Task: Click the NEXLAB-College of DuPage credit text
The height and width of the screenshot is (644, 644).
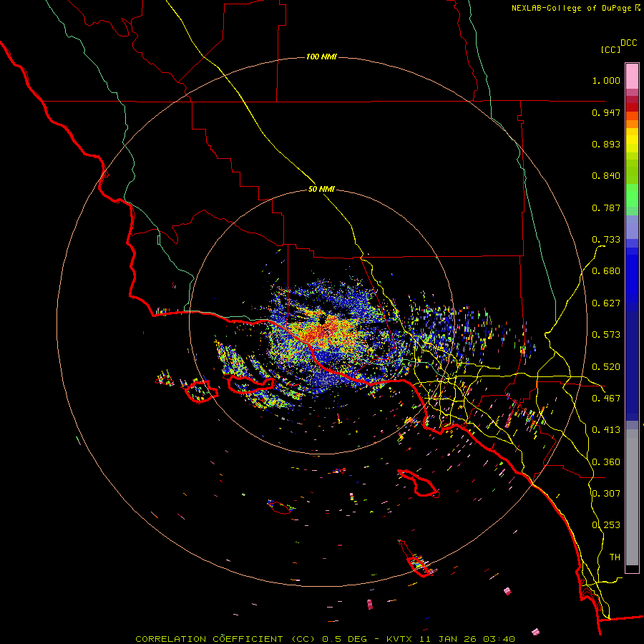Action: 575,8
